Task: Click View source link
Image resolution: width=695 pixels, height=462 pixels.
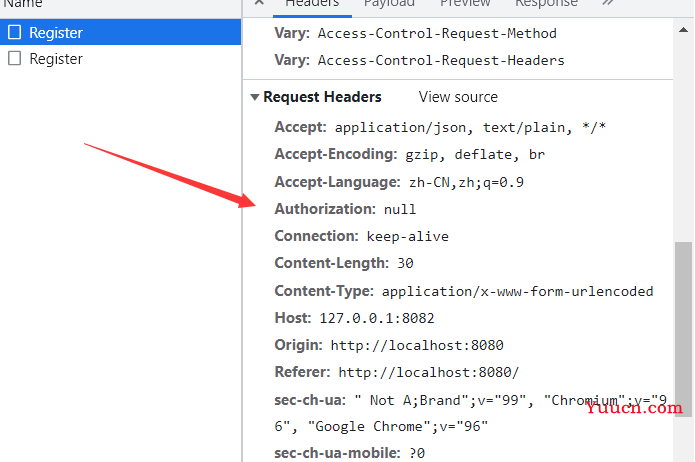Action: pos(458,97)
